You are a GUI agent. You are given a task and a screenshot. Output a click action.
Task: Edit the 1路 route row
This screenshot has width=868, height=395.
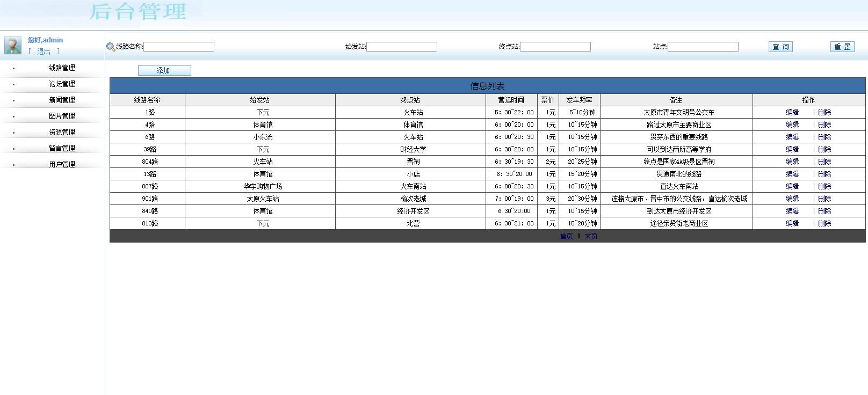(792, 112)
